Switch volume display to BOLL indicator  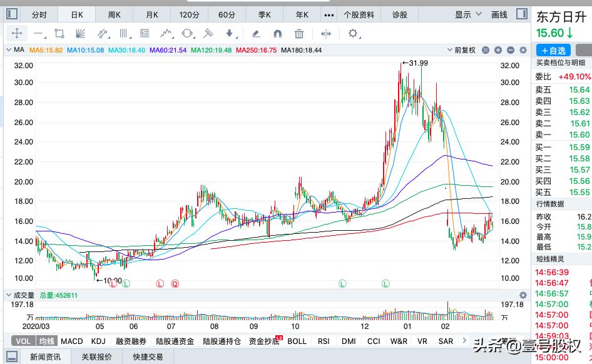coord(296,341)
